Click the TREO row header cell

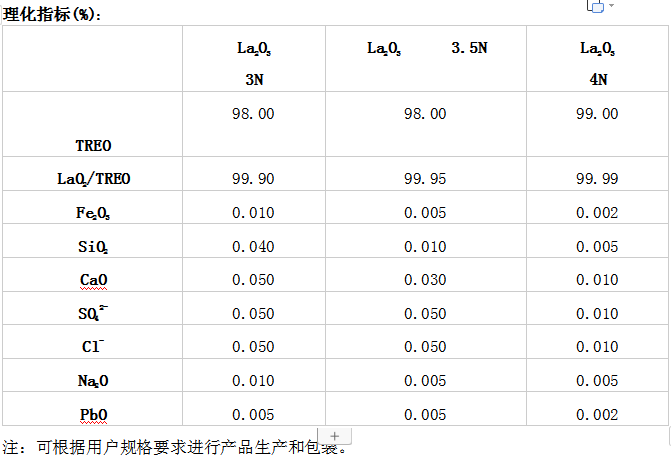[93, 145]
